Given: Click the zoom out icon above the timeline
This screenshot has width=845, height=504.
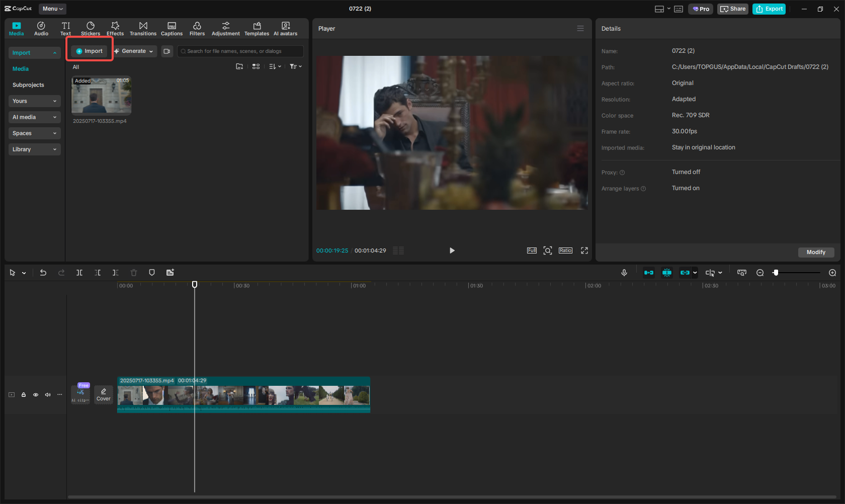Looking at the screenshot, I should tap(760, 272).
